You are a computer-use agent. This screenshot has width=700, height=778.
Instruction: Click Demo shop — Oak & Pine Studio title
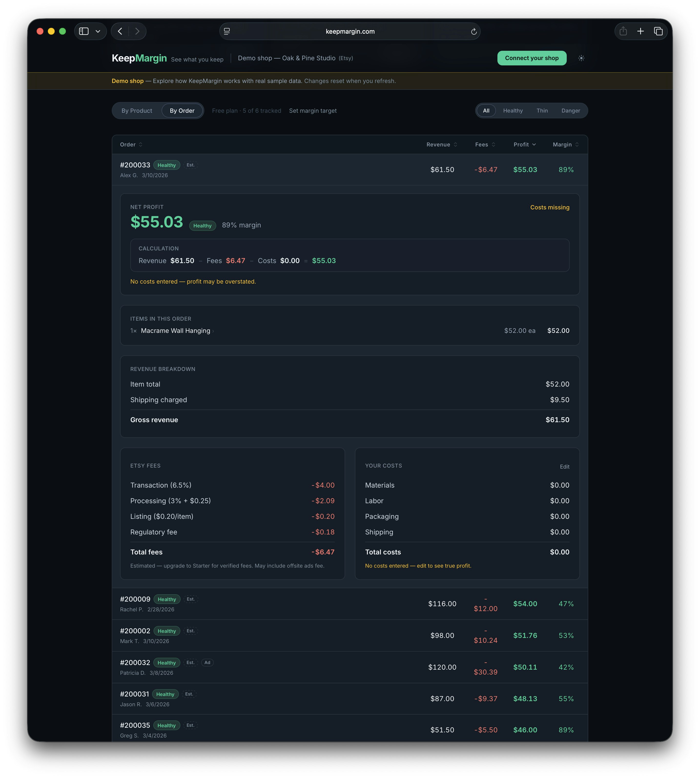[287, 58]
